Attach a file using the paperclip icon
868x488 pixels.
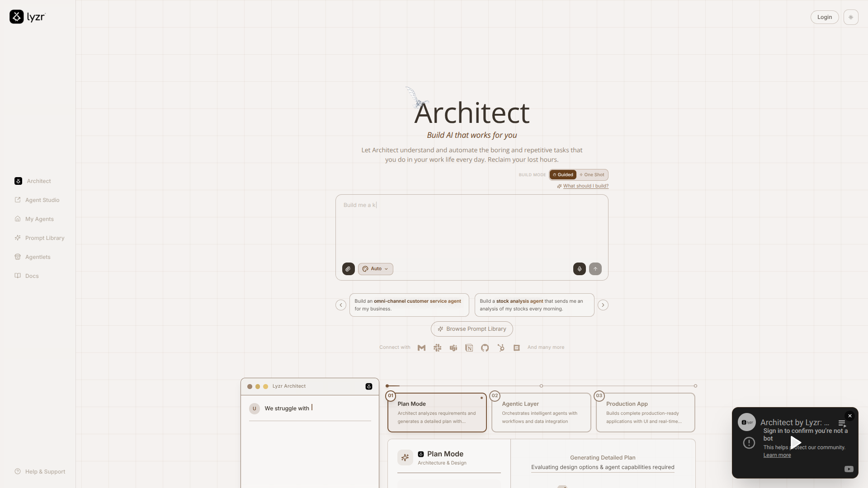[x=348, y=269]
